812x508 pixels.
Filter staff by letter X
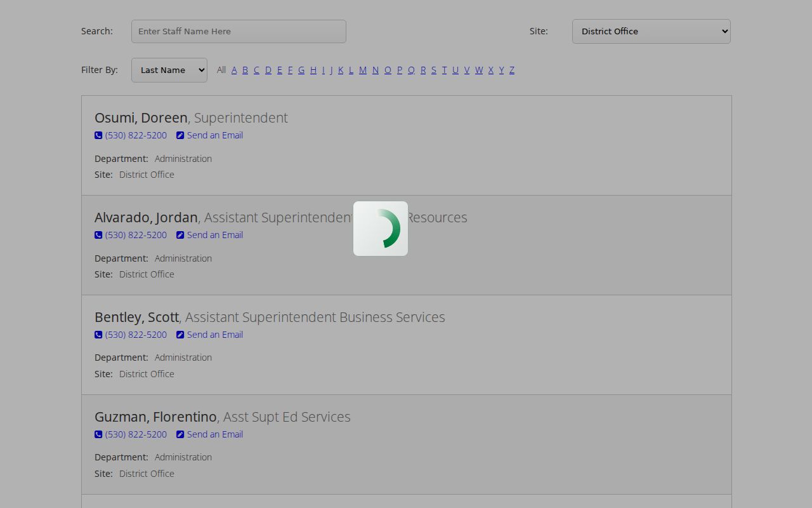pyautogui.click(x=491, y=70)
